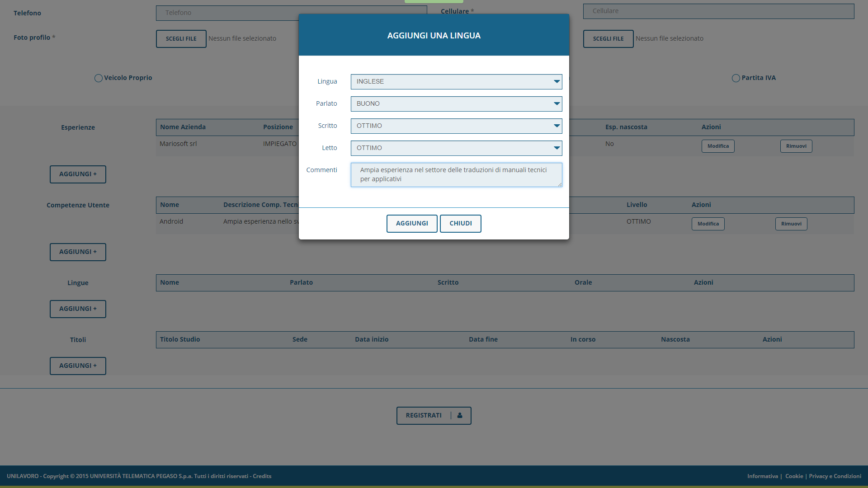This screenshot has height=488, width=868.
Task: Click the AGGIUNGI UNA LINGUA dialog title
Action: pyautogui.click(x=434, y=36)
